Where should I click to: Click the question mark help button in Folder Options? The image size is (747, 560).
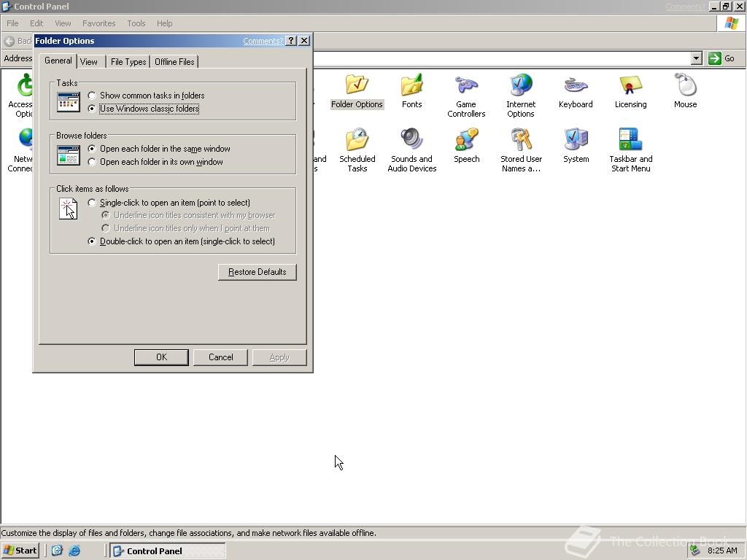[x=291, y=41]
